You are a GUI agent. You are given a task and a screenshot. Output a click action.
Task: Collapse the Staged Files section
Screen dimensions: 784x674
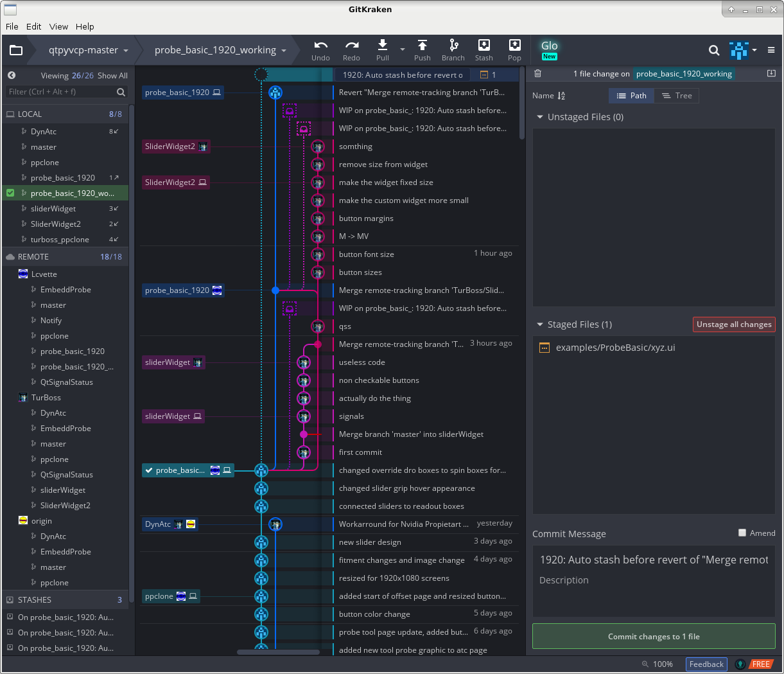tap(541, 324)
